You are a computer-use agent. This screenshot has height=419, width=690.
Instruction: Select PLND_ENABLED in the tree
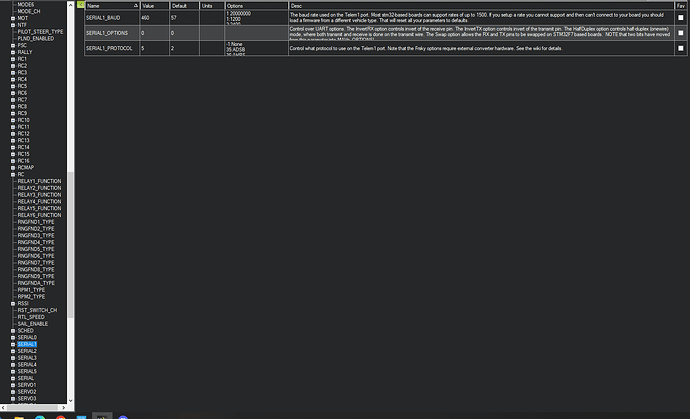coord(36,39)
